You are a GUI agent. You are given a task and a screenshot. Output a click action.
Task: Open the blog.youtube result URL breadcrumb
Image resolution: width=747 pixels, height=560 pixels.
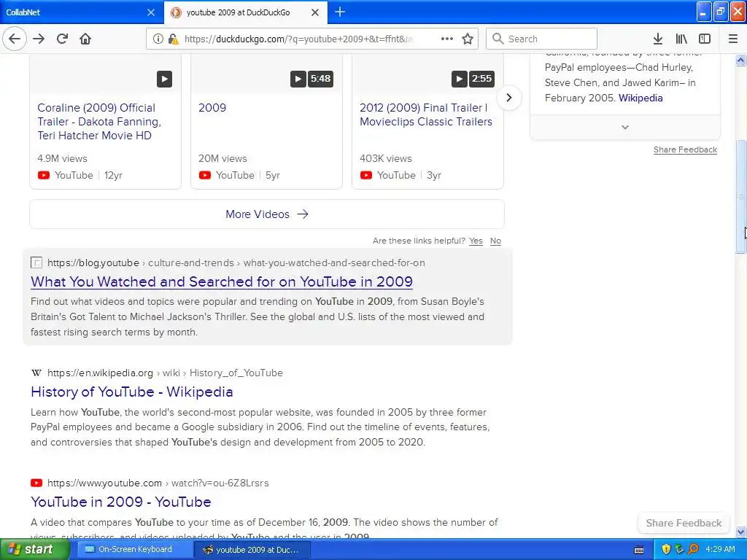pos(236,262)
